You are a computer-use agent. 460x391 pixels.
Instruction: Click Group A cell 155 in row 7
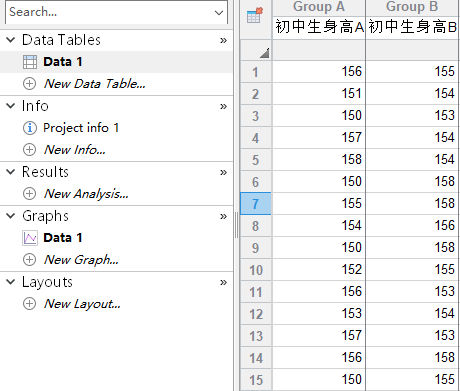point(319,204)
